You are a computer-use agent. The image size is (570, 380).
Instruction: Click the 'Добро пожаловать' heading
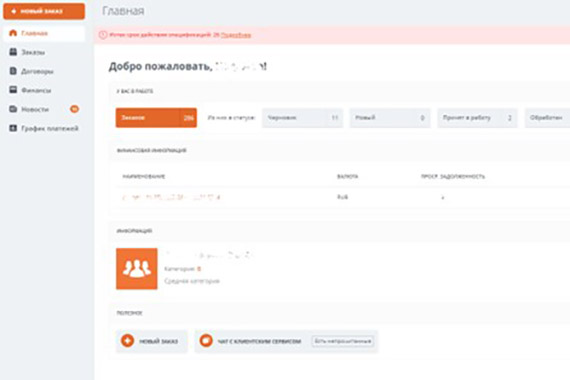188,67
